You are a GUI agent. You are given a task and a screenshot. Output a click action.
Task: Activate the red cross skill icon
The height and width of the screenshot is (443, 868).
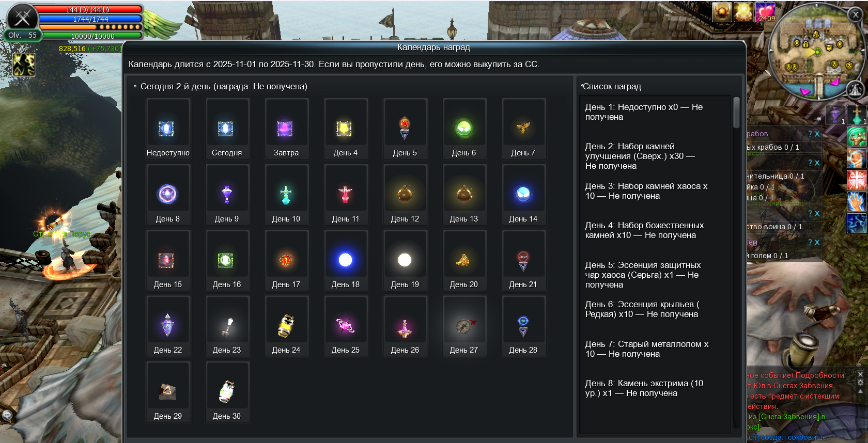coord(857,180)
